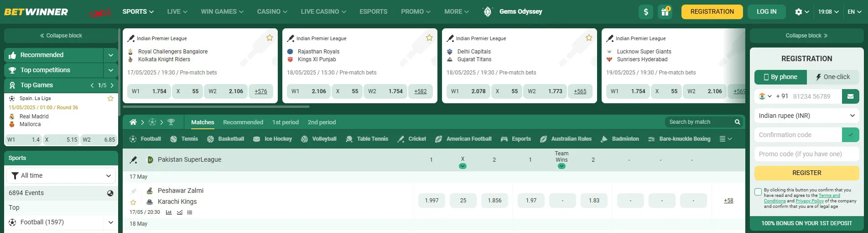Select Australian Rules in sports bar
868x233 pixels.
click(566, 139)
